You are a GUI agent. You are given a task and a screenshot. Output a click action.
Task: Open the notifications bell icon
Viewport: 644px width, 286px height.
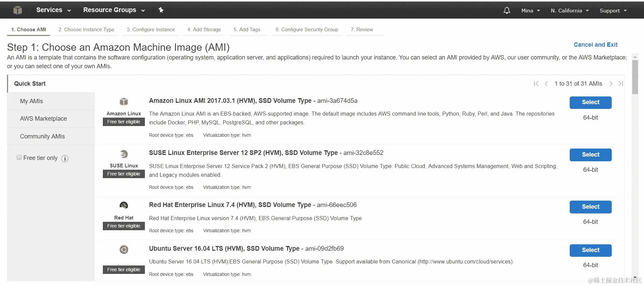507,10
